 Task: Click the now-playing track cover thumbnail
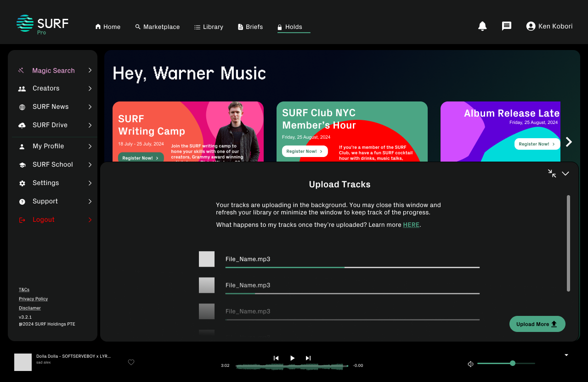23,362
